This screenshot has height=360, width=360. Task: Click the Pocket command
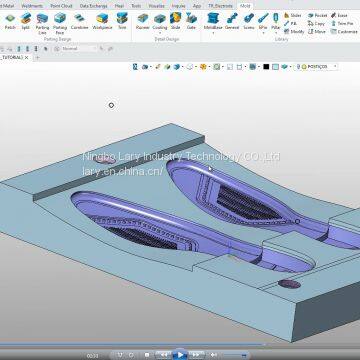pos(317,15)
